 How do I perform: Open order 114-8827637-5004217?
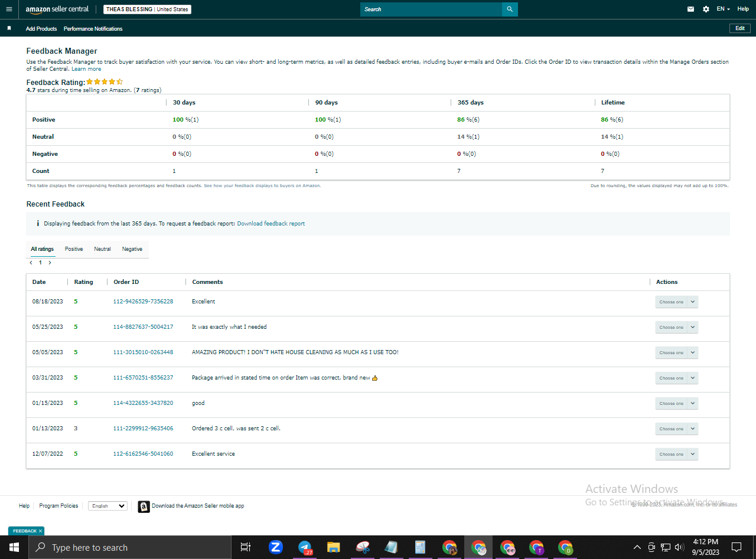(143, 327)
